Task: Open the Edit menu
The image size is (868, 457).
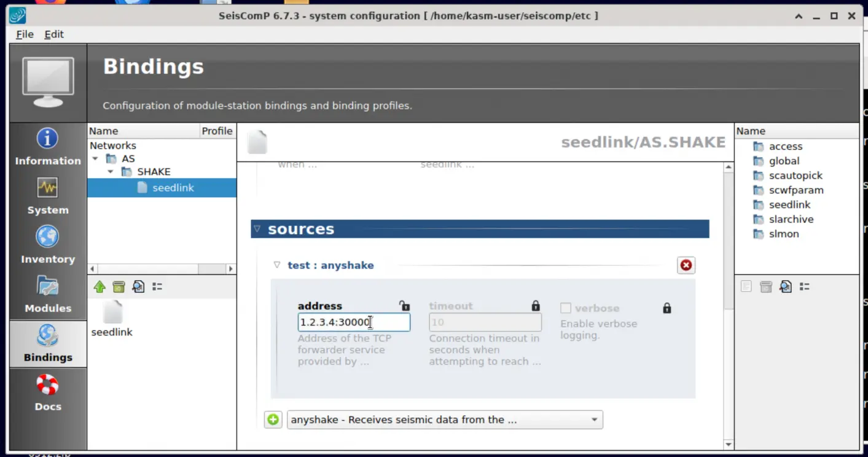Action: 54,34
